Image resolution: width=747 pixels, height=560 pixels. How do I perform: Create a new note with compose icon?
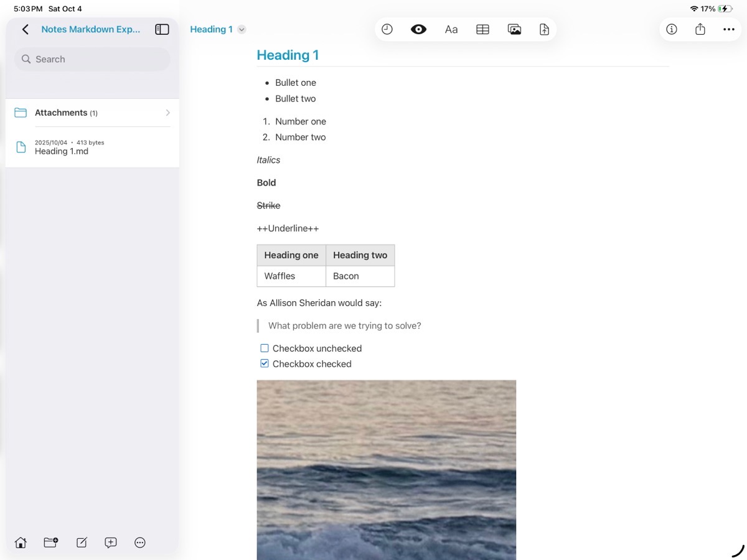(x=81, y=543)
